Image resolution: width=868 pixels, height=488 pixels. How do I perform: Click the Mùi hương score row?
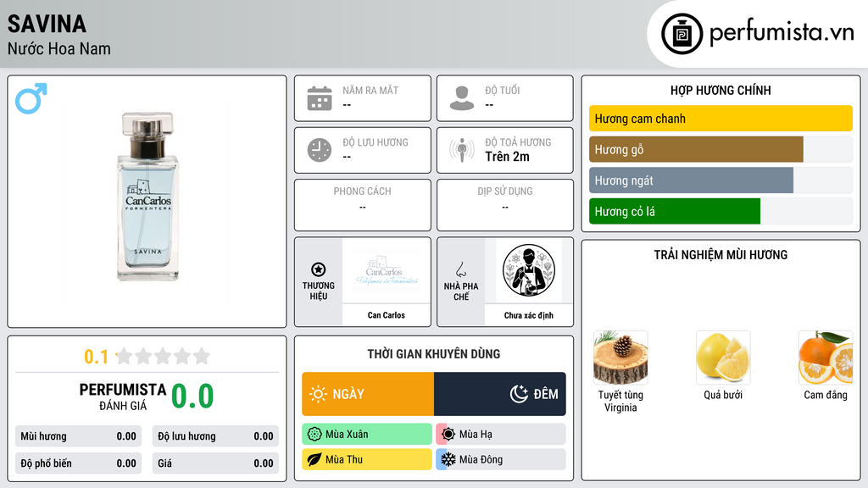[x=78, y=436]
